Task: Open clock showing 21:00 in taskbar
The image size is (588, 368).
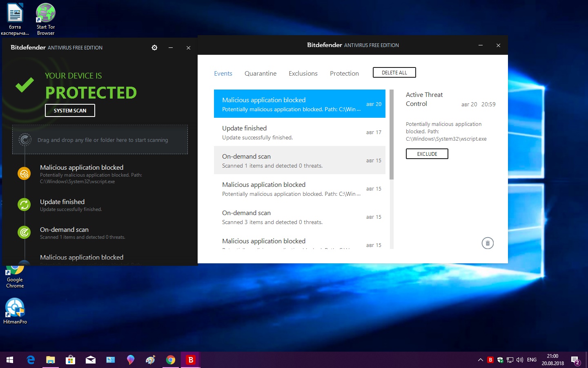Action: (x=552, y=360)
